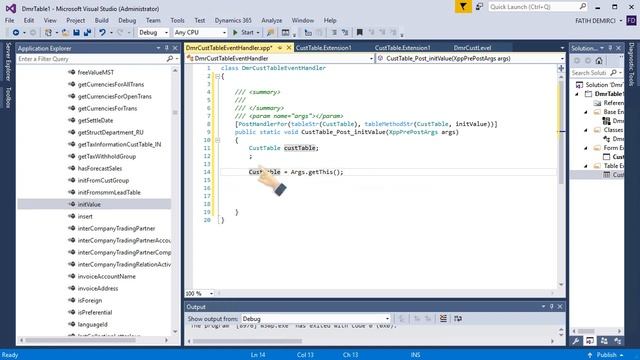The height and width of the screenshot is (360, 640).
Task: Close the Application Explorer panel
Action: pyautogui.click(x=175, y=48)
